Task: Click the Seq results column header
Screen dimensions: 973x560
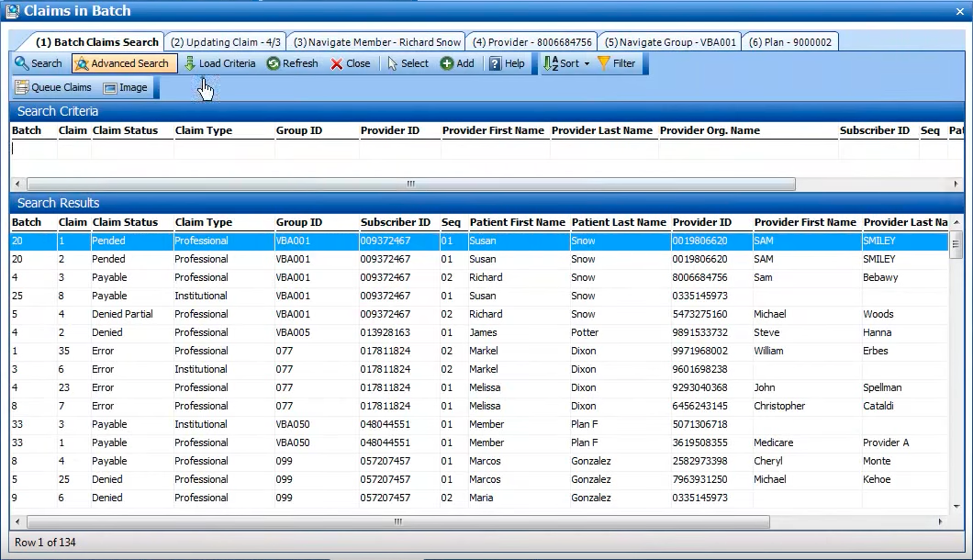Action: 451,222
